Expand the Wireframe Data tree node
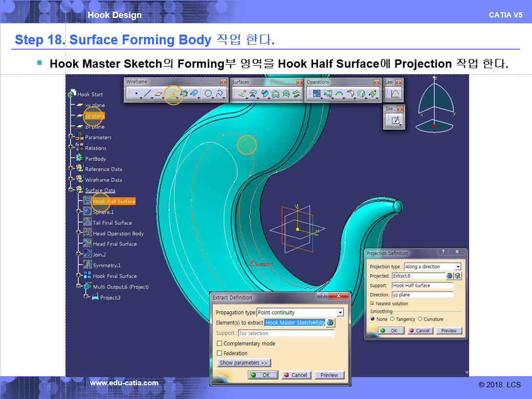 [x=71, y=180]
